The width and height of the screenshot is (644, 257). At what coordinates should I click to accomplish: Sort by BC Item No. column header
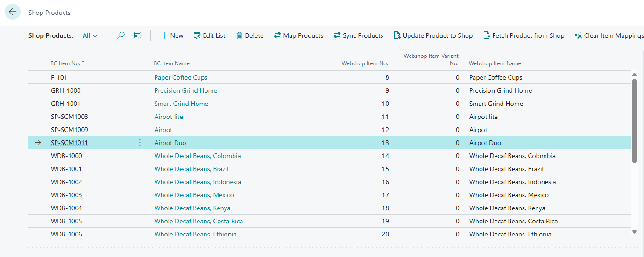[x=68, y=63]
